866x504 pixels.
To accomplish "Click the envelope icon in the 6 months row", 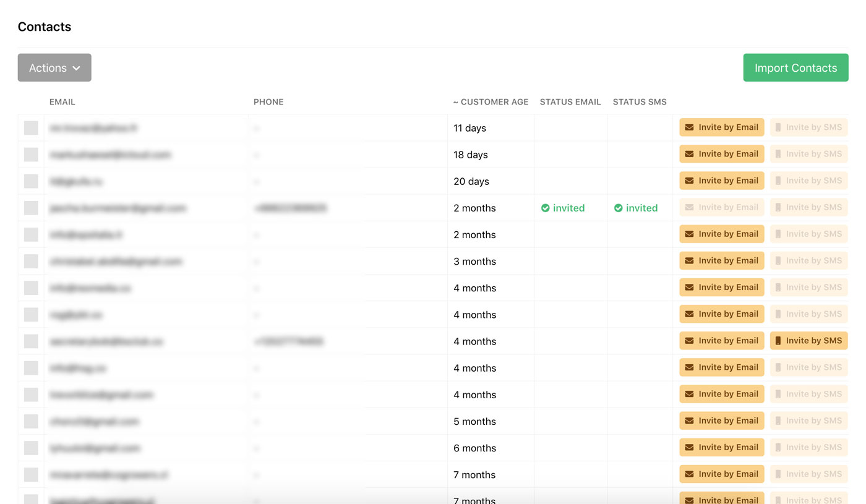I will [x=689, y=447].
